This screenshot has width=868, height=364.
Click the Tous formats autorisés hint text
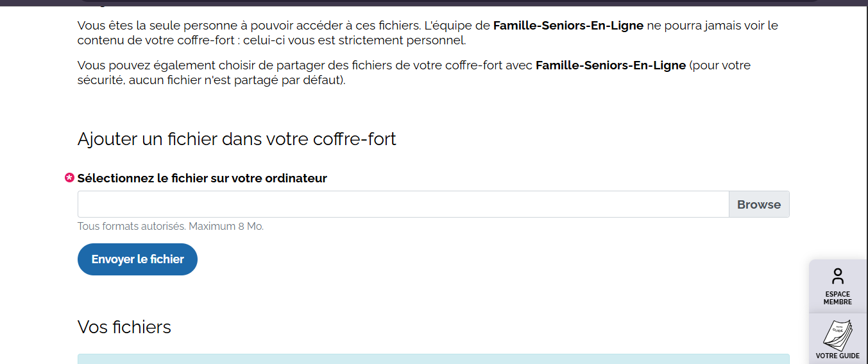171,226
